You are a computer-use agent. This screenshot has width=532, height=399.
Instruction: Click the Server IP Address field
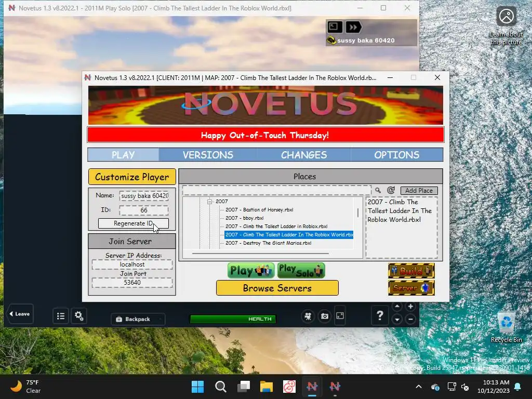tap(132, 264)
